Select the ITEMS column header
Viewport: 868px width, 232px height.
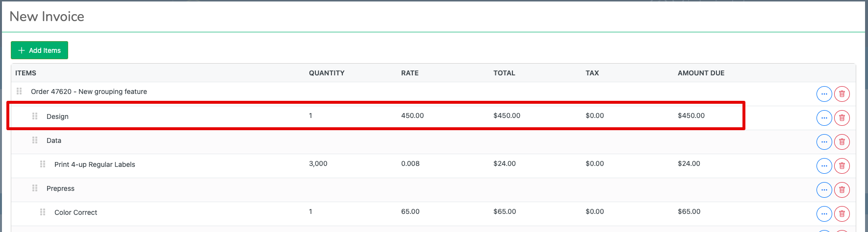tap(26, 73)
